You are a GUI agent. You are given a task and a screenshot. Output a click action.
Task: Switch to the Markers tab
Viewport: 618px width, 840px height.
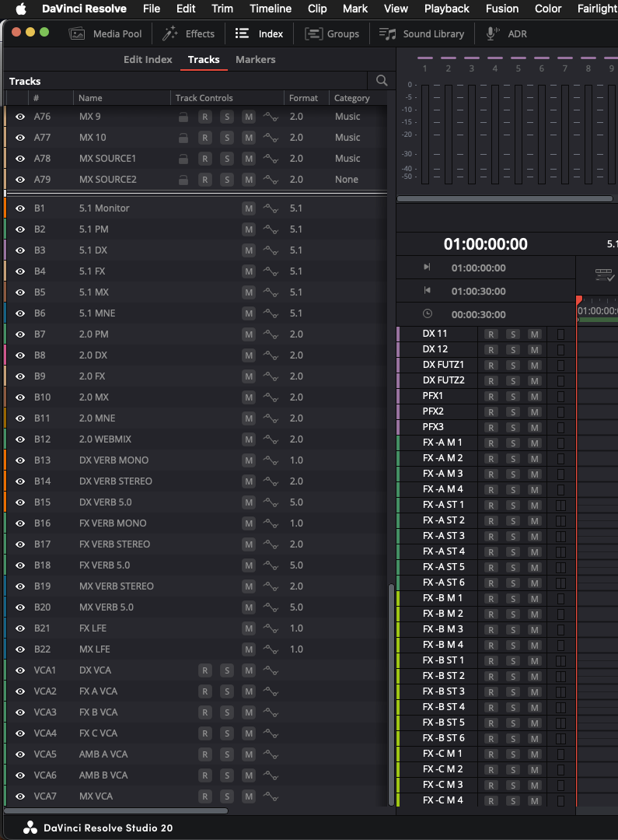[x=256, y=59]
